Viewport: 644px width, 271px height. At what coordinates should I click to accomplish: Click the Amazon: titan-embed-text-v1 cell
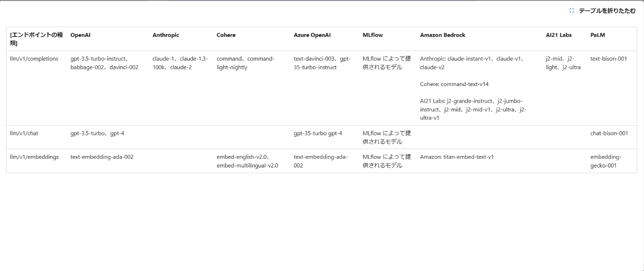[x=457, y=157]
